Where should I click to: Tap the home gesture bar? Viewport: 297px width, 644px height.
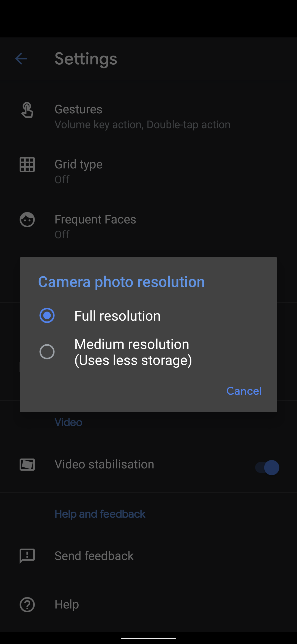tap(148, 638)
